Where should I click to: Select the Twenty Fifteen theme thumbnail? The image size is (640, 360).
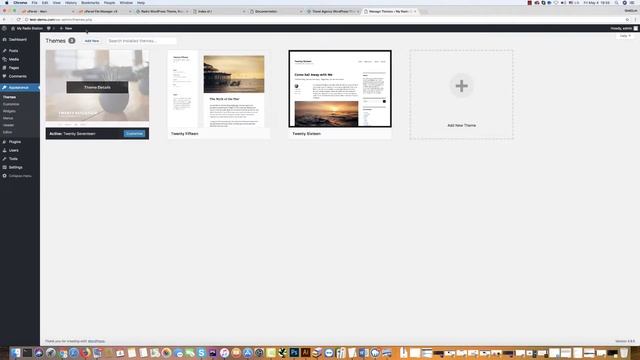click(x=218, y=89)
